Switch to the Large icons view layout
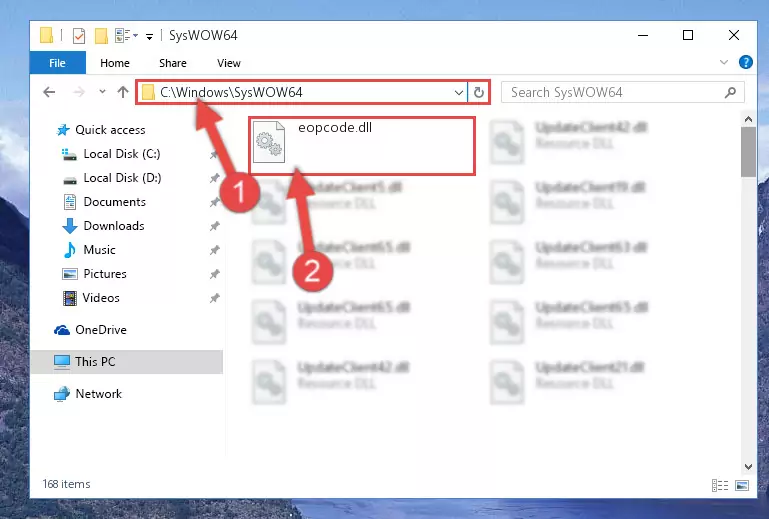The image size is (769, 519). coord(742,485)
